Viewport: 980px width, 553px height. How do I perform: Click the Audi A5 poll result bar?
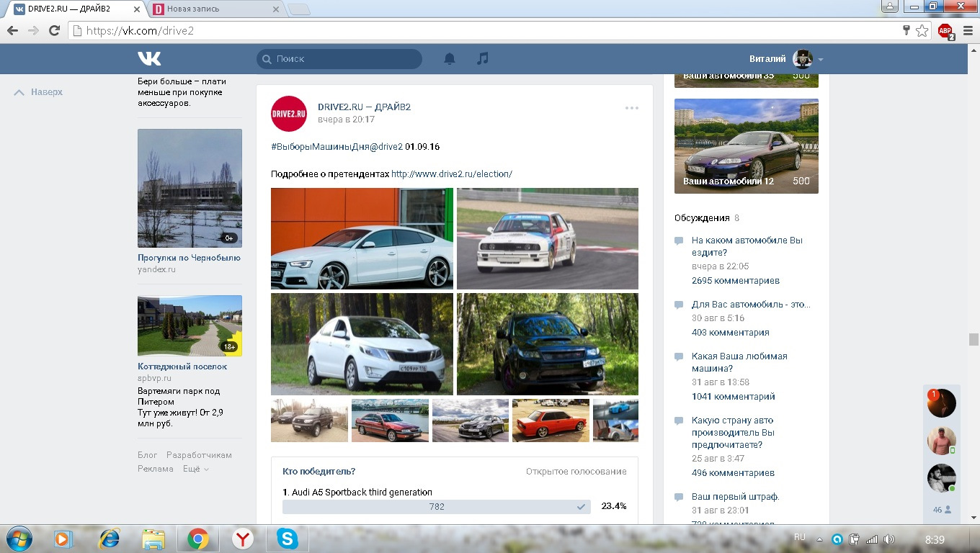pyautogui.click(x=436, y=507)
